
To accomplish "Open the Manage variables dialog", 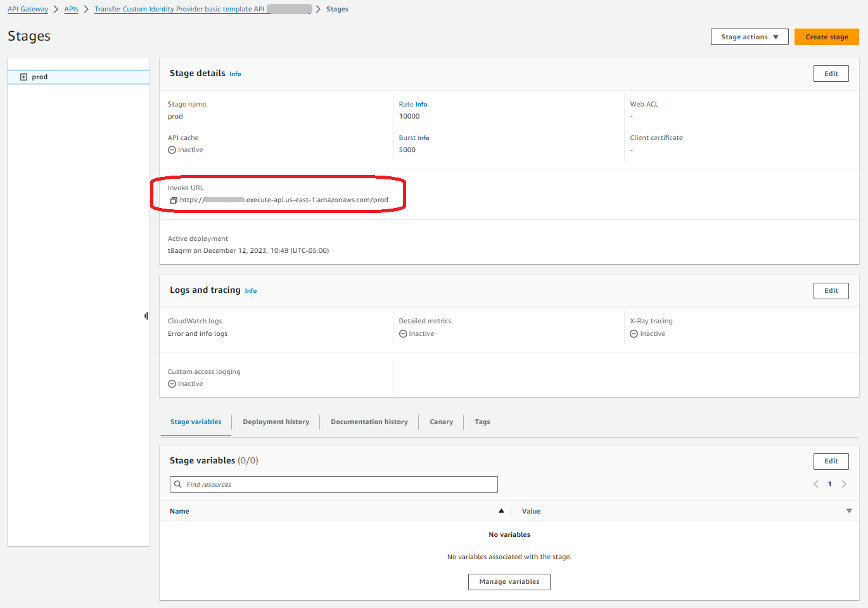I will pyautogui.click(x=509, y=581).
